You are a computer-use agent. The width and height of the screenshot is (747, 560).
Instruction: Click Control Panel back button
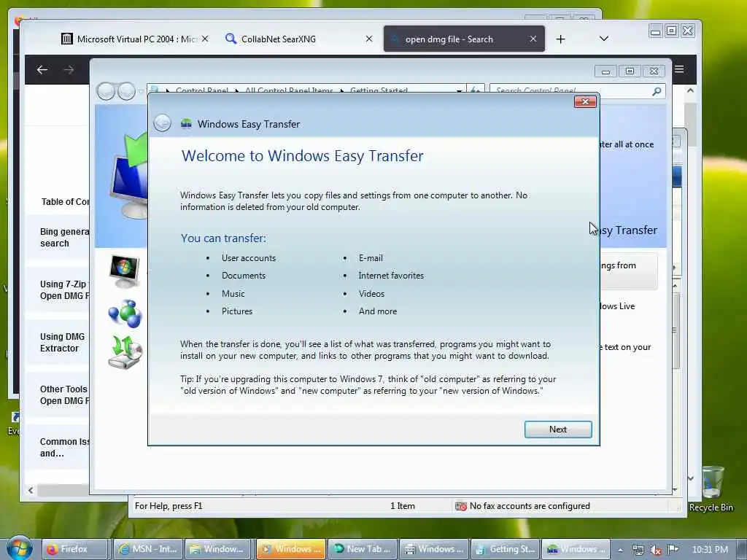pyautogui.click(x=106, y=91)
